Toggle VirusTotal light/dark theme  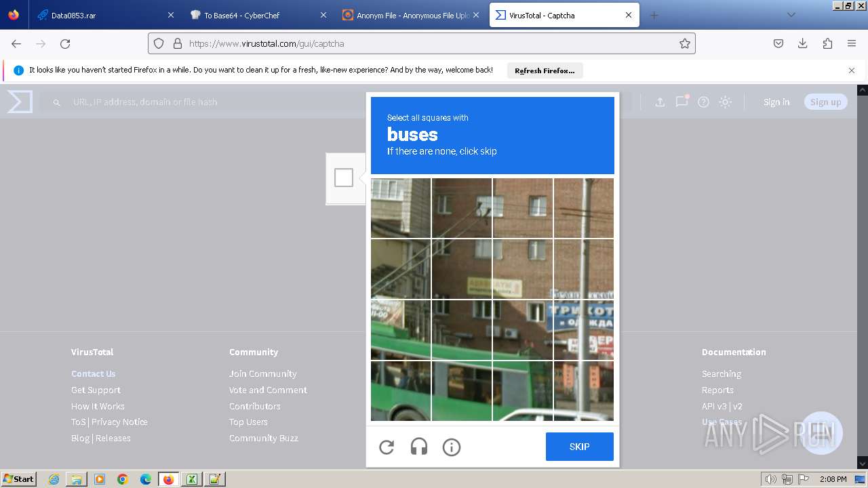[x=726, y=102]
